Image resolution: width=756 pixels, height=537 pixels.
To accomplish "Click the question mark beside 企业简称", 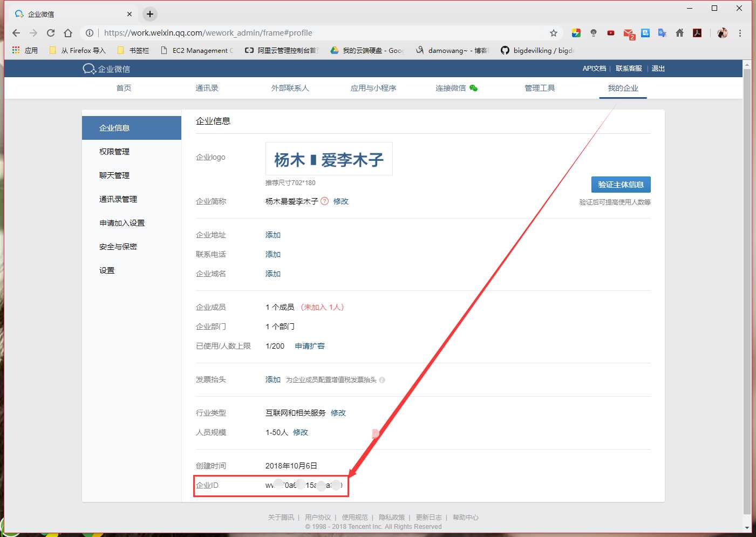I will click(x=324, y=201).
